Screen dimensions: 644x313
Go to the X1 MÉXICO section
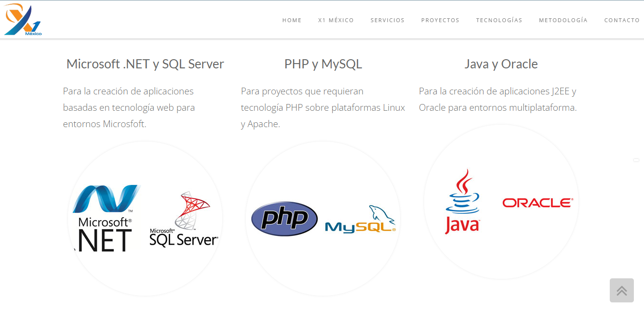coord(336,20)
